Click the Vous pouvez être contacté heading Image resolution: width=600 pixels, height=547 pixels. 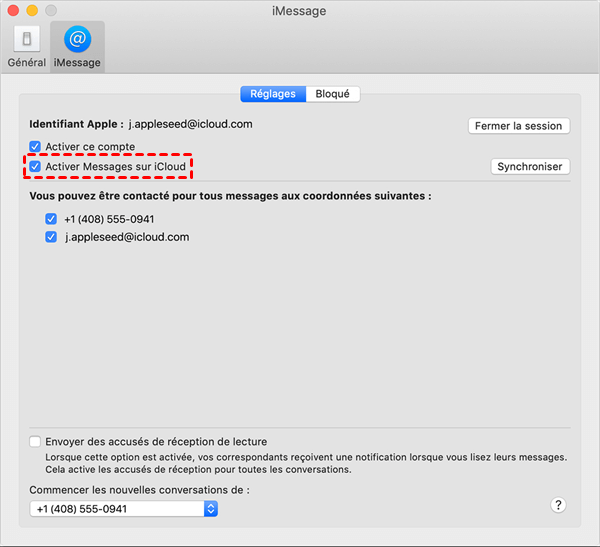click(230, 196)
